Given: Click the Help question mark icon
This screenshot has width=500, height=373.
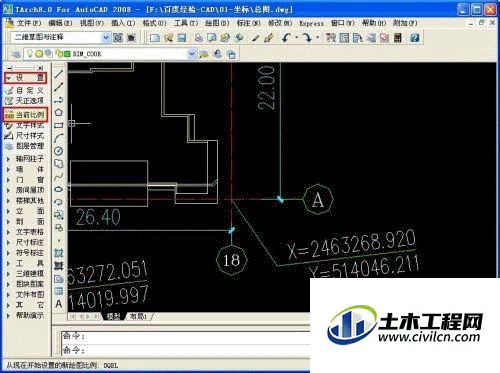Looking at the screenshot, I should [x=415, y=38].
